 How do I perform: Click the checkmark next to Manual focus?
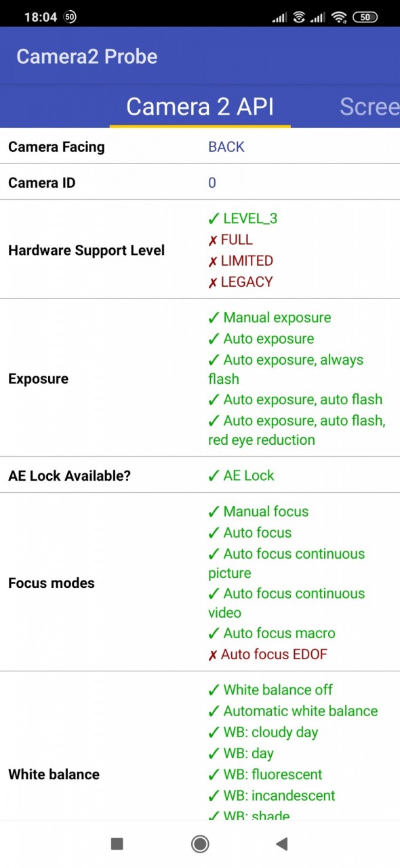[x=214, y=511]
